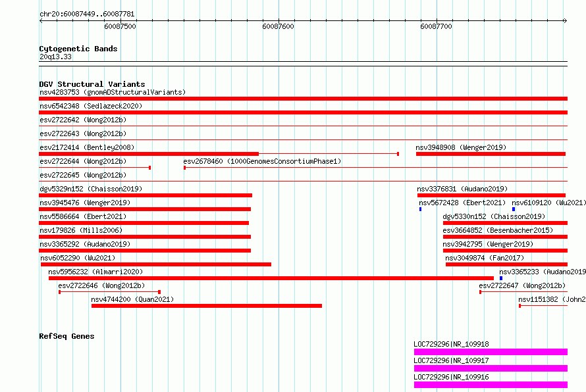
Task: Click esv3664852 (Besenbacher2015) label
Action: tap(498, 230)
